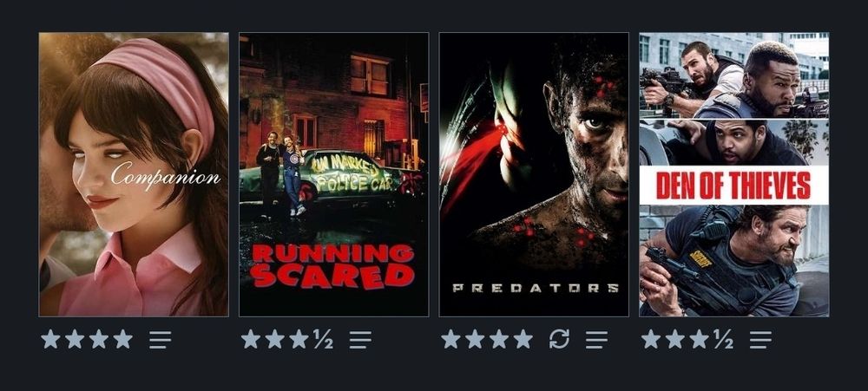Click the fourth star under Predators
868x391 pixels.
523,339
